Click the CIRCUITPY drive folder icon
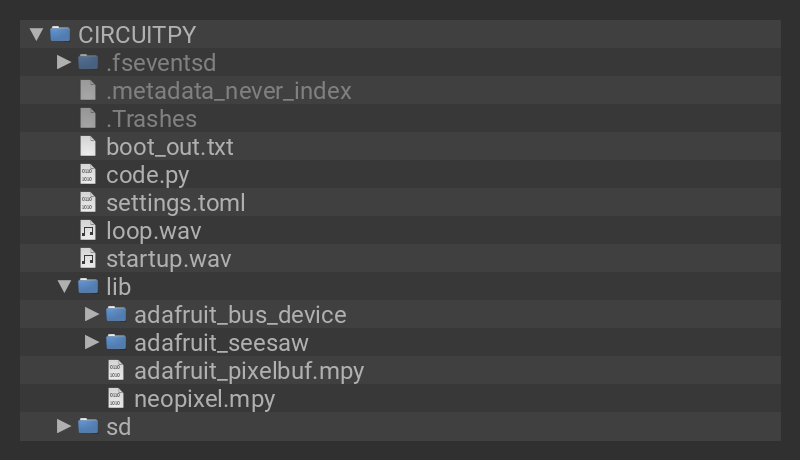Viewport: 800px width, 460px height. 60,34
